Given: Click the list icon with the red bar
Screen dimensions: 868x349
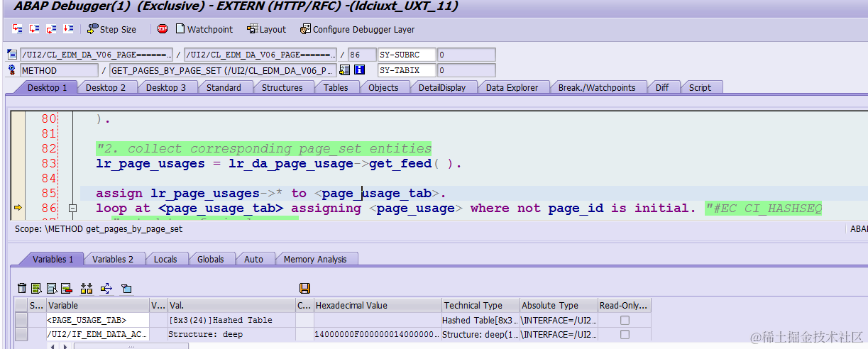Looking at the screenshot, I should [66, 288].
